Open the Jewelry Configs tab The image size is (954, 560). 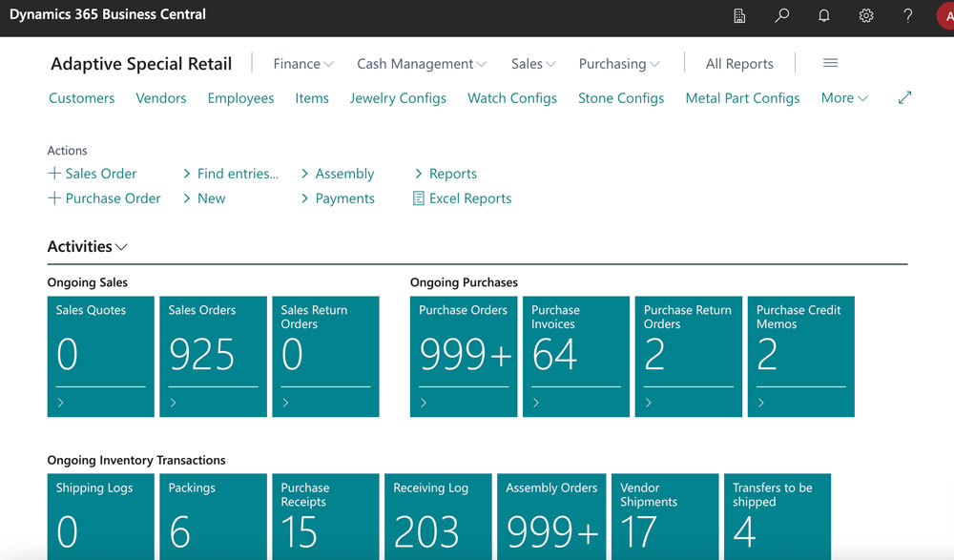click(x=398, y=98)
